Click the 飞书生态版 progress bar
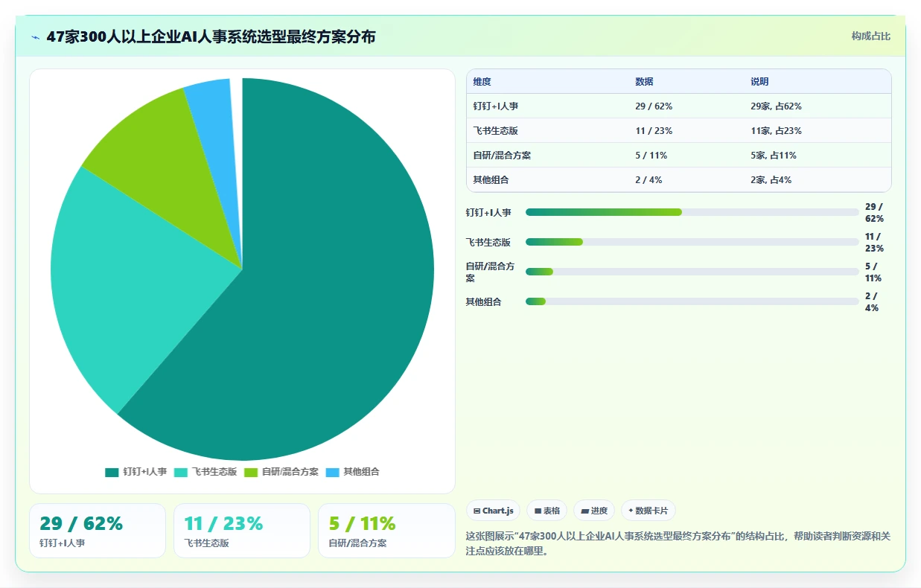This screenshot has width=921, height=588. tap(692, 242)
